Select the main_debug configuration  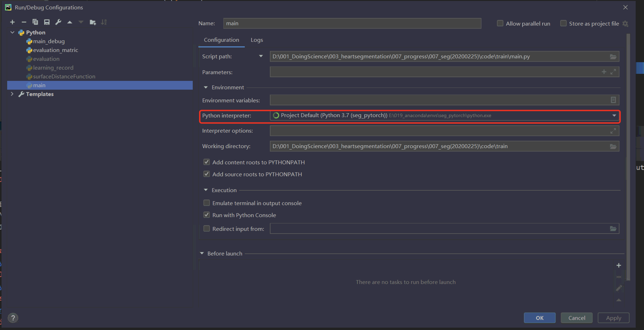[x=49, y=41]
